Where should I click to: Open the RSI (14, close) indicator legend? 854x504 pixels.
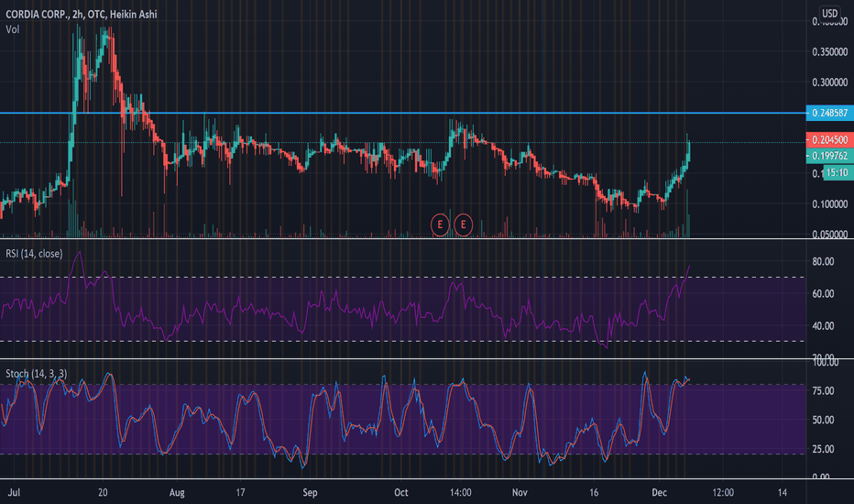tap(34, 254)
